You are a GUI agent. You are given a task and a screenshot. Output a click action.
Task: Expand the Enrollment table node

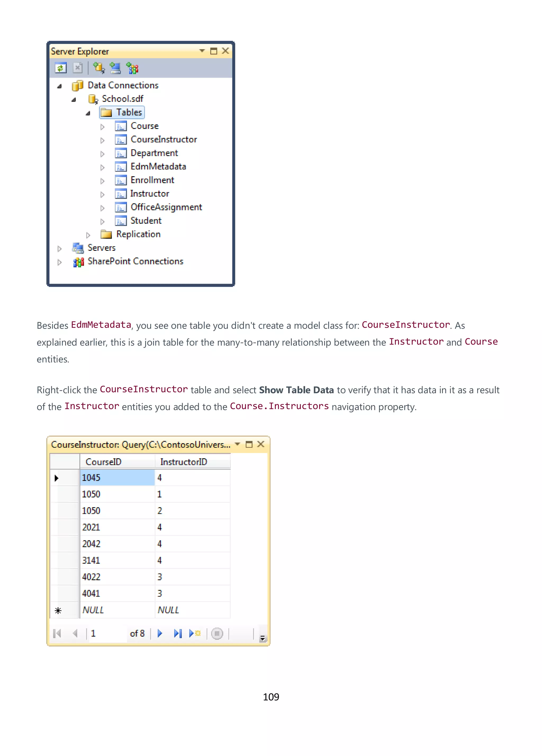[102, 181]
